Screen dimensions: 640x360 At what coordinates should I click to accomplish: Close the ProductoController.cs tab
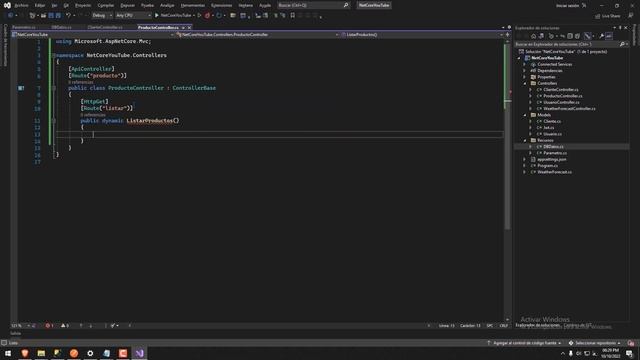pos(189,27)
